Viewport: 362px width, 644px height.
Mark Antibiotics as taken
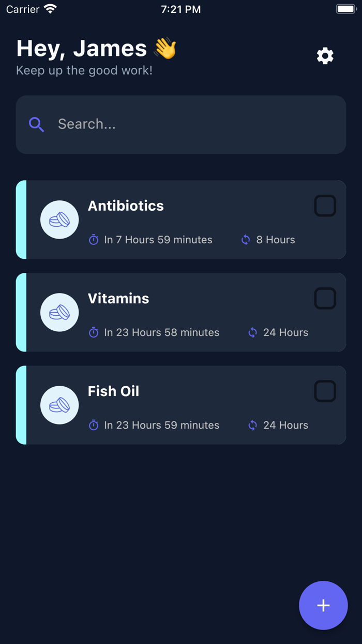(325, 205)
